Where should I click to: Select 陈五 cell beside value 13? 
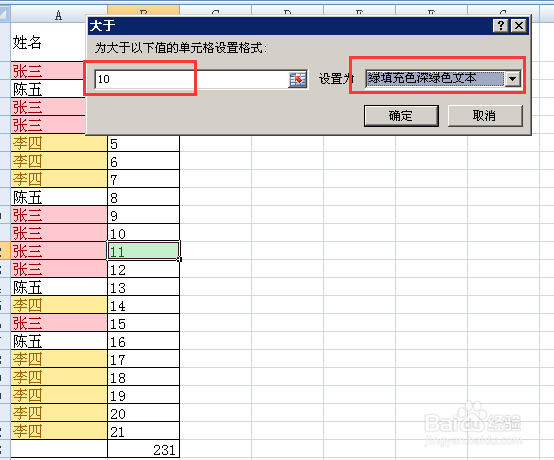click(59, 287)
